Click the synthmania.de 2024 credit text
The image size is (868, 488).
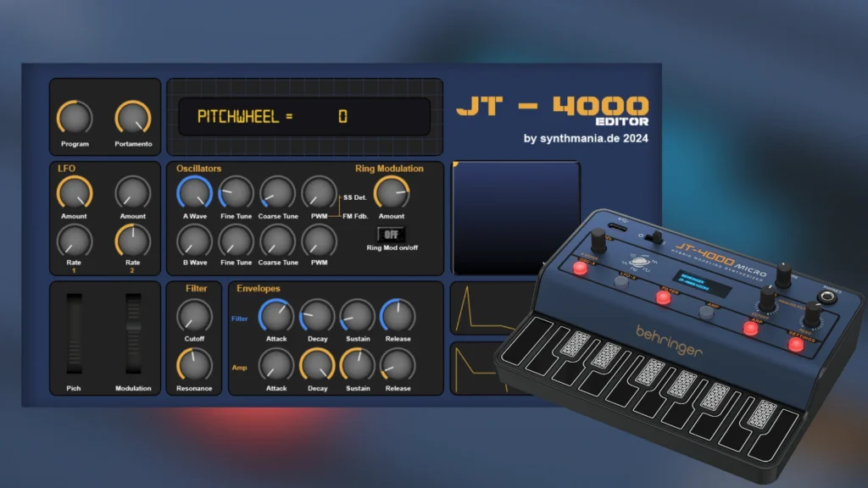coord(586,138)
